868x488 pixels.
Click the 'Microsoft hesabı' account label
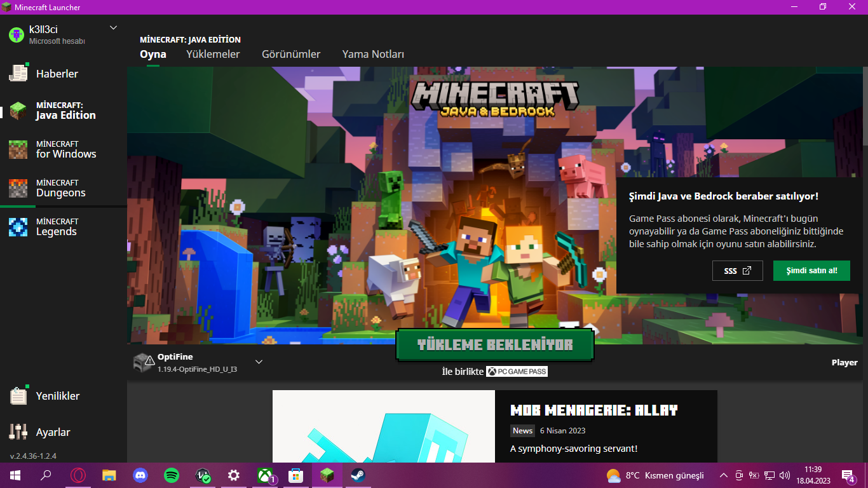tap(57, 41)
